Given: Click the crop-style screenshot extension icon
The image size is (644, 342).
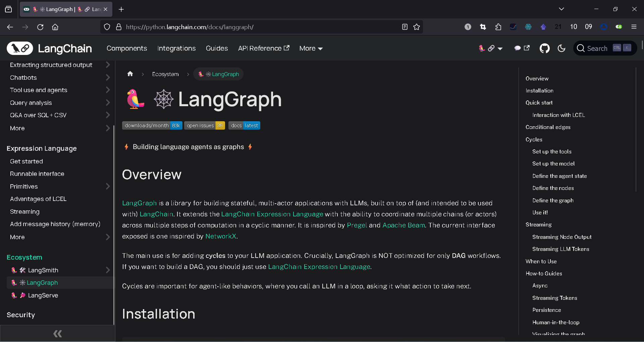Looking at the screenshot, I should coord(483,27).
